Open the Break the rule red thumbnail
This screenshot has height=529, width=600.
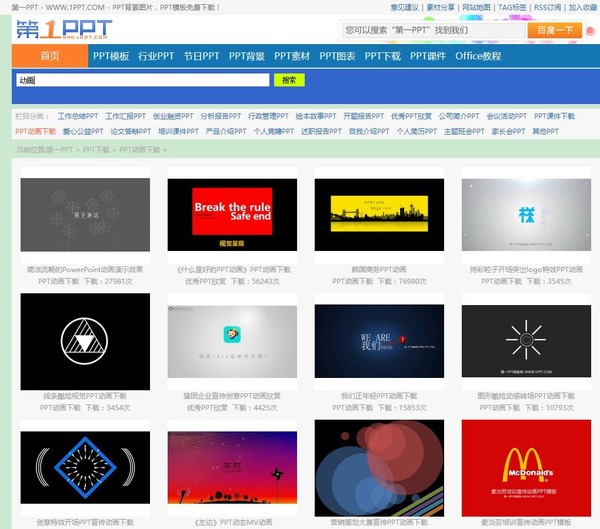click(232, 215)
